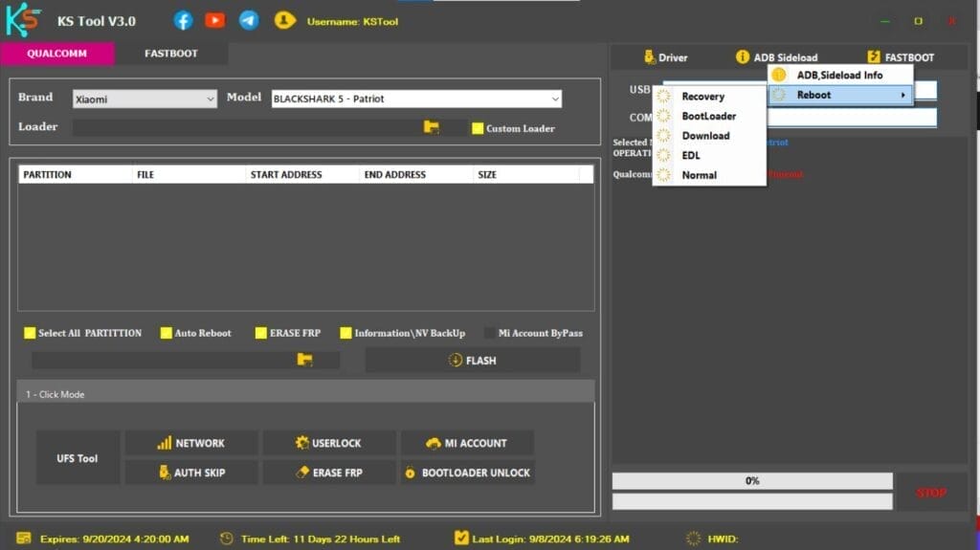The image size is (980, 550).
Task: Click the NETWORK button
Action: coord(191,443)
